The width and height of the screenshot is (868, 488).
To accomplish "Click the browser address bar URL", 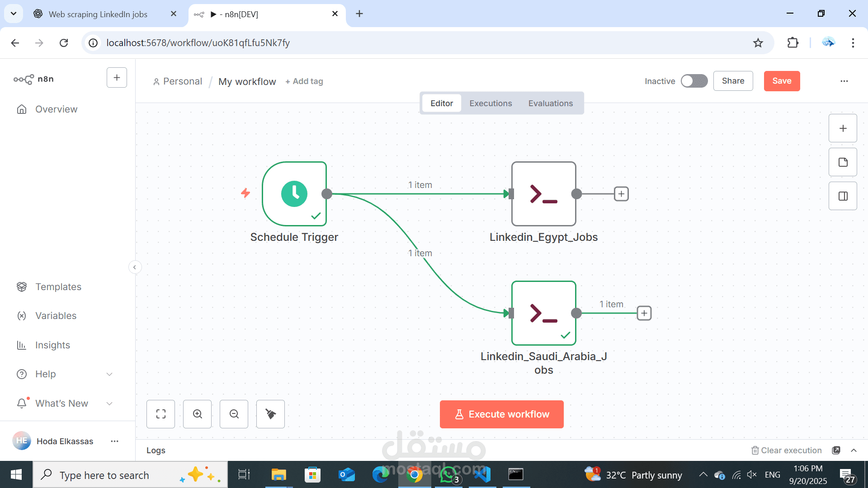I will tap(198, 43).
